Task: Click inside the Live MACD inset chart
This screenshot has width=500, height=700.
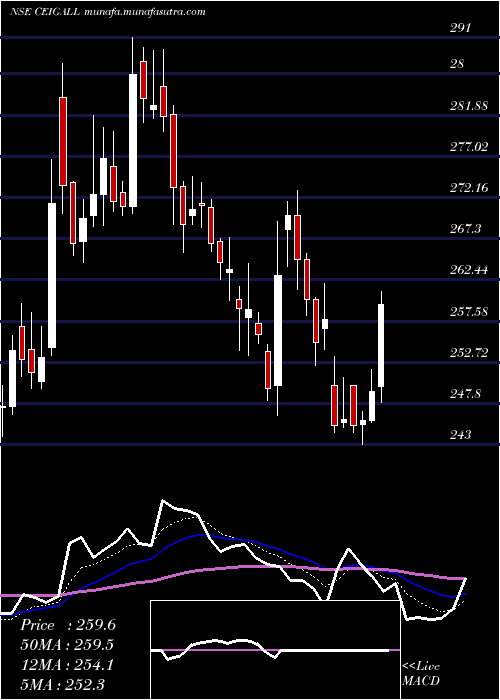Action: (275, 650)
